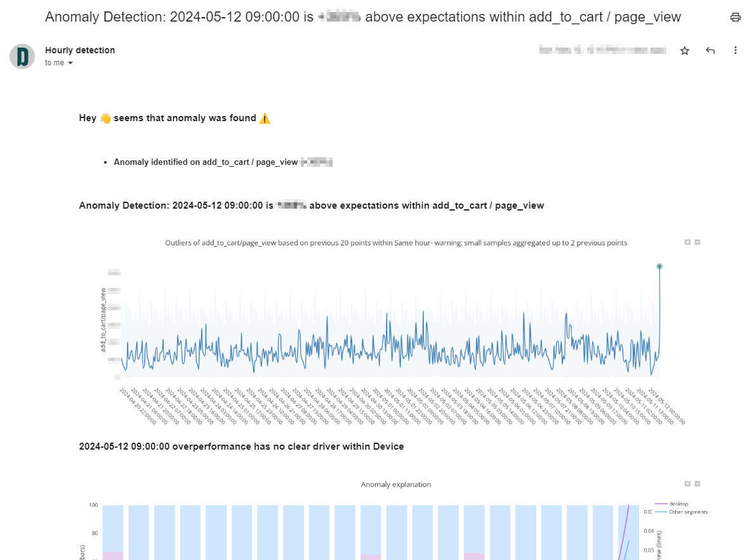Select the pink segment of first bar
The width and height of the screenshot is (747, 560).
(x=113, y=556)
